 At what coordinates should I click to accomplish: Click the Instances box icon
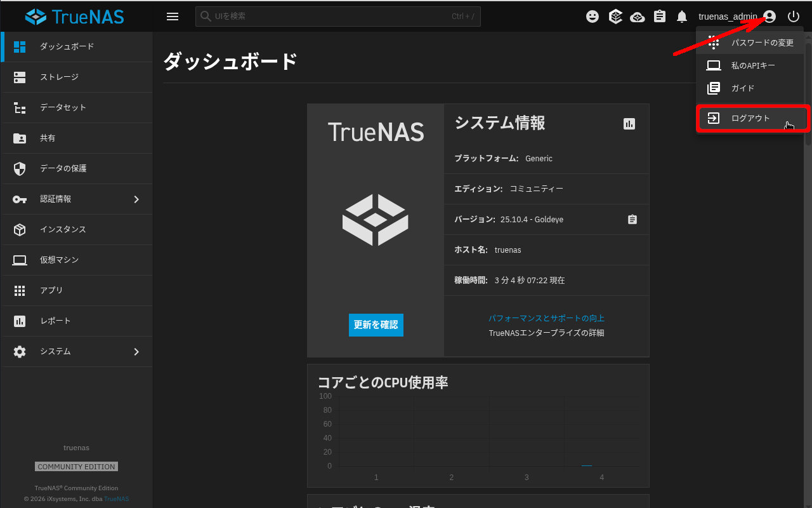pyautogui.click(x=20, y=229)
